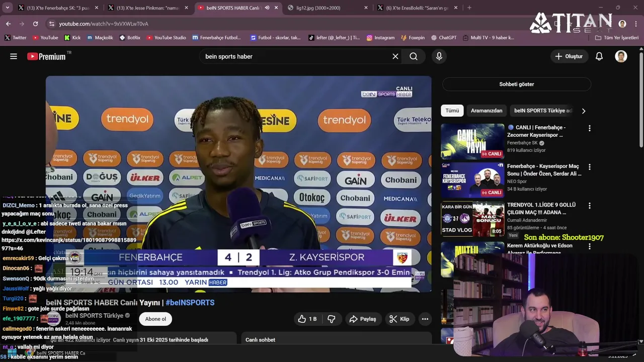Reload the page with browser refresh icon
The width and height of the screenshot is (644, 362).
coord(35,24)
